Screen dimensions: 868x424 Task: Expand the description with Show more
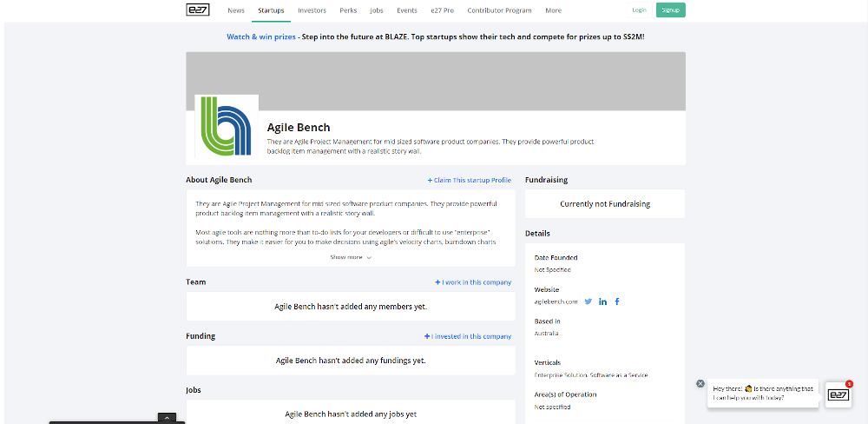click(x=351, y=257)
